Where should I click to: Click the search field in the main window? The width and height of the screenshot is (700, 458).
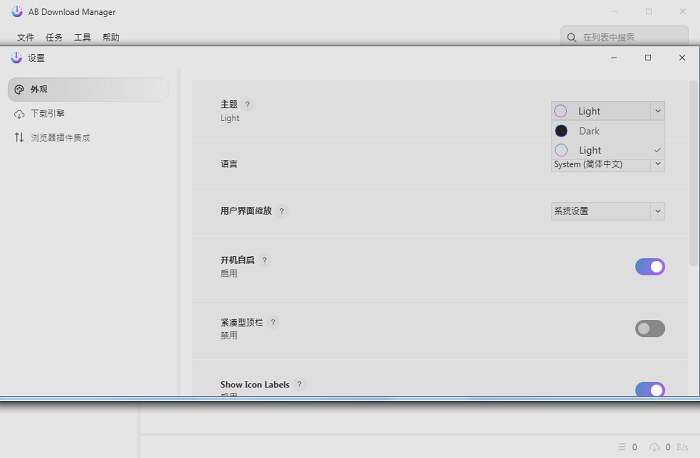tap(624, 37)
